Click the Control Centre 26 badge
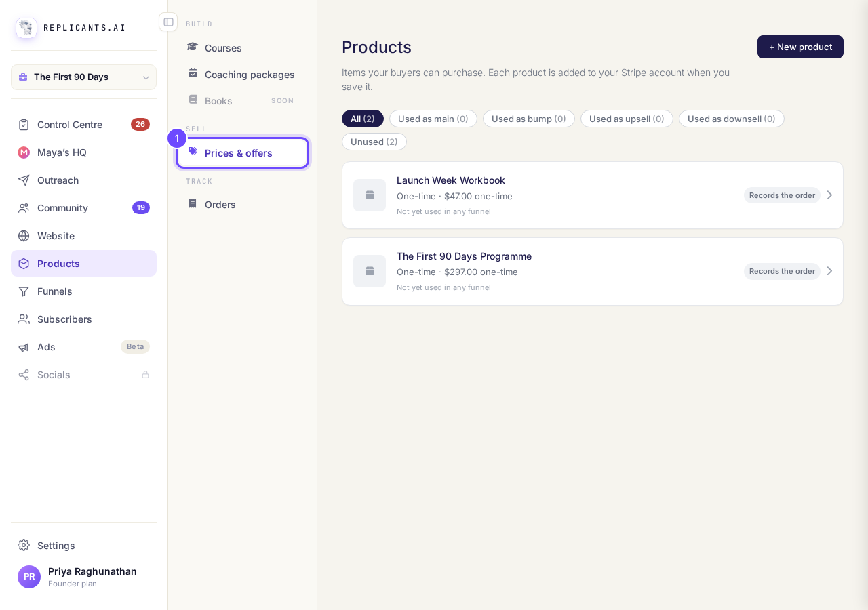Viewport: 868px width, 610px height. [x=140, y=125]
